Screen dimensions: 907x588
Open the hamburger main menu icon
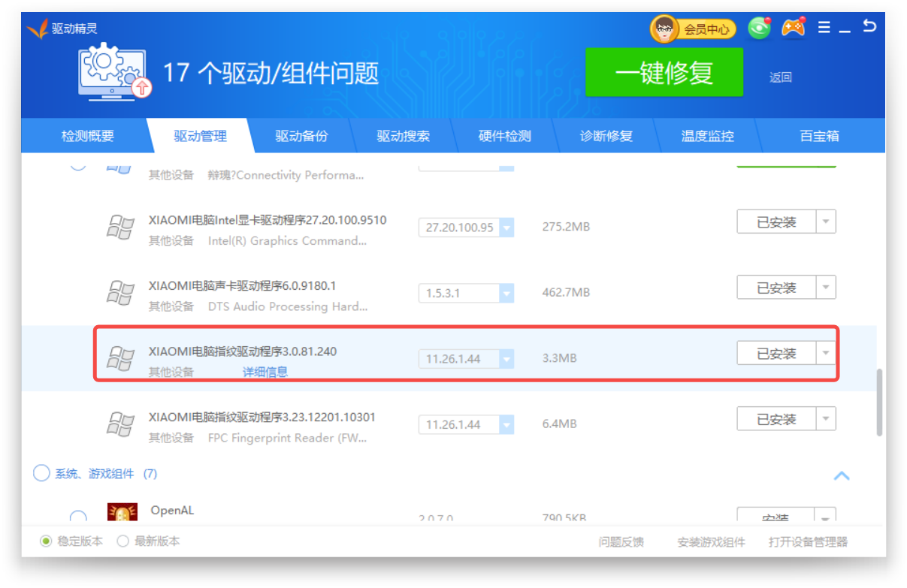pos(824,28)
